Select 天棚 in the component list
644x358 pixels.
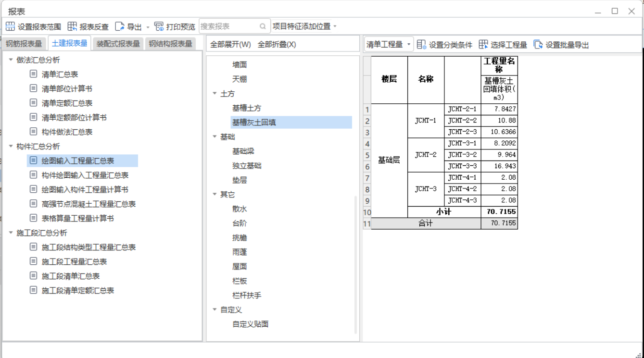pos(240,79)
